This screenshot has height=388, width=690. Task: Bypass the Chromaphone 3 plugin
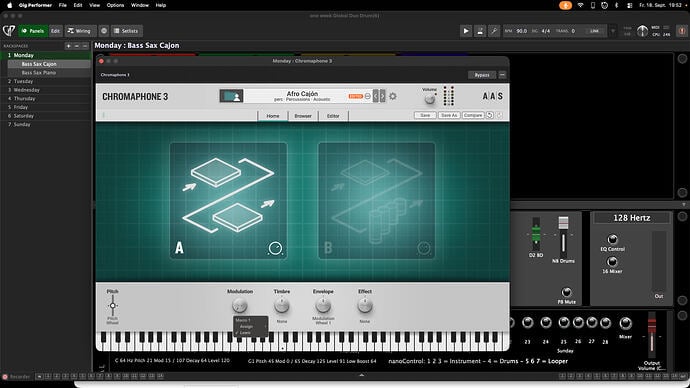click(482, 75)
